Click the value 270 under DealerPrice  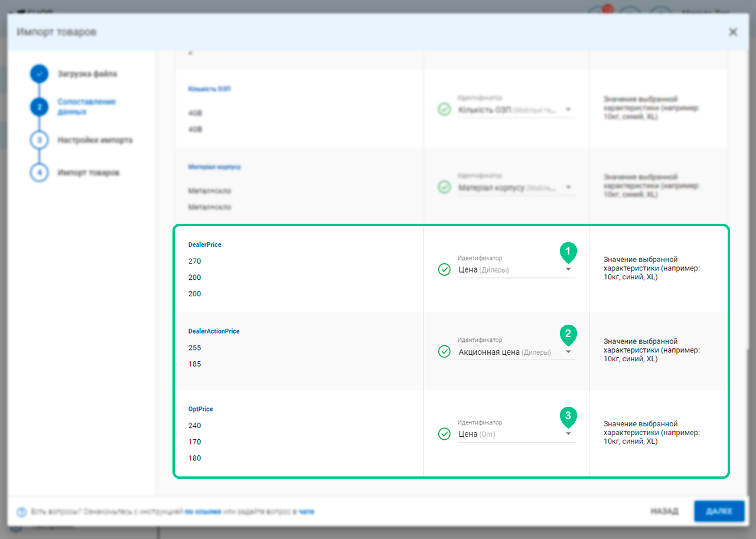pyautogui.click(x=195, y=261)
